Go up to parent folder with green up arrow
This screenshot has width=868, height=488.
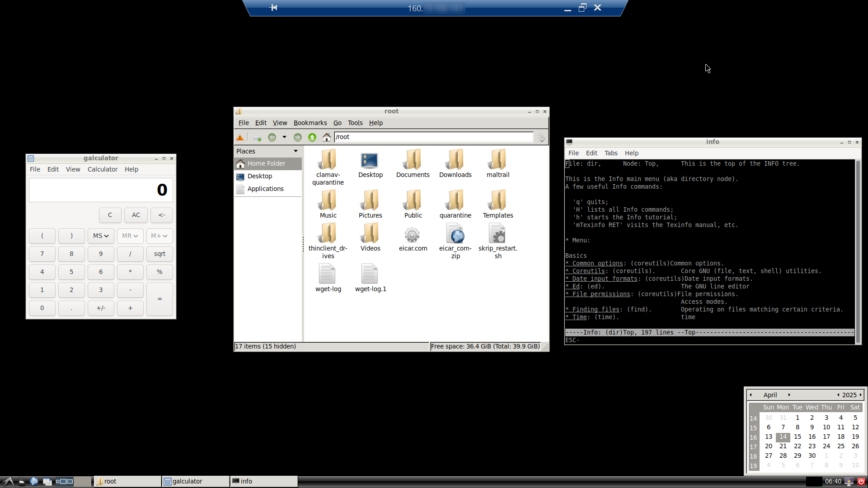point(312,137)
